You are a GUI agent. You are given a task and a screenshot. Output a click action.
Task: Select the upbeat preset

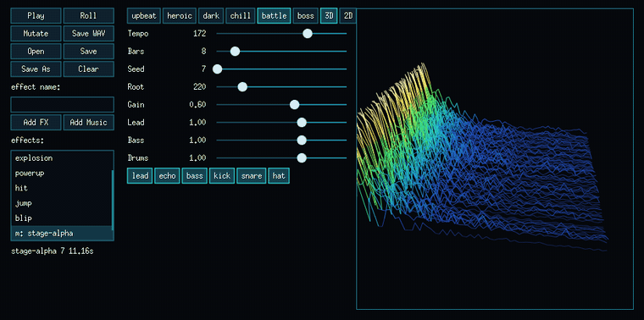click(x=144, y=16)
